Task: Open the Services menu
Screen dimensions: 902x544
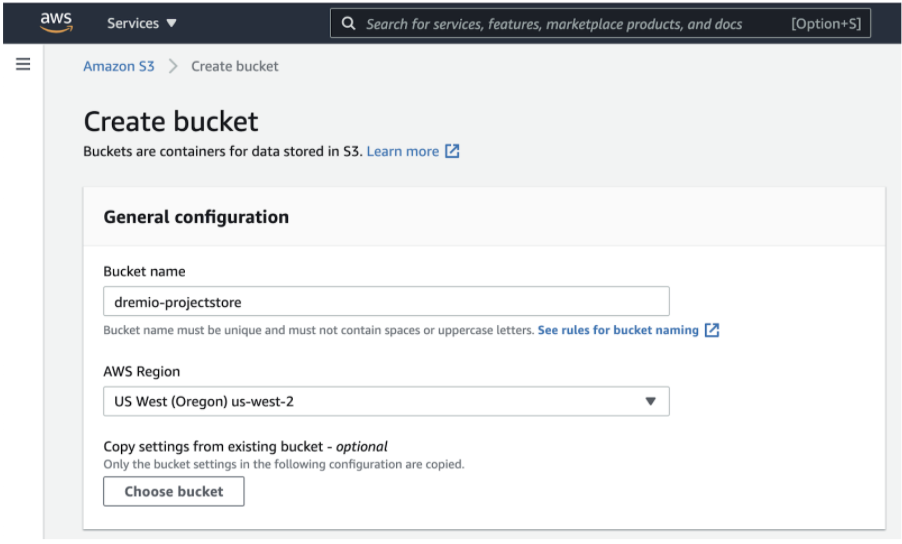Action: 141,23
